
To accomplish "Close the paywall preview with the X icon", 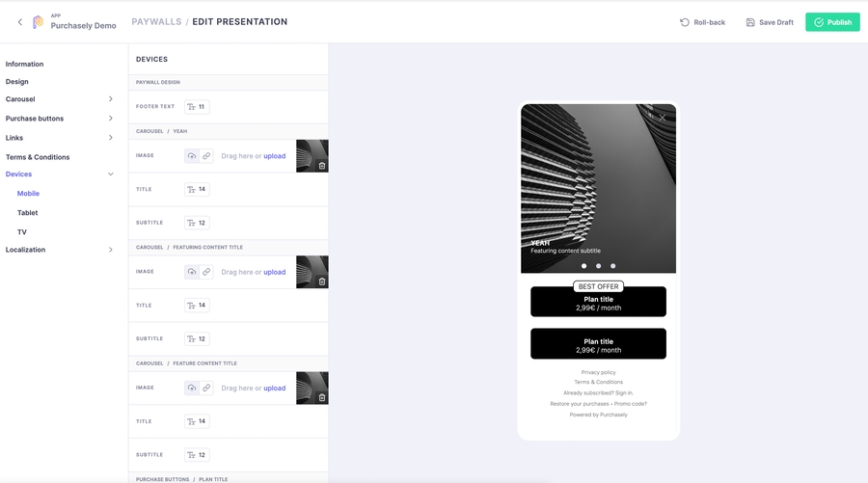I will point(663,118).
